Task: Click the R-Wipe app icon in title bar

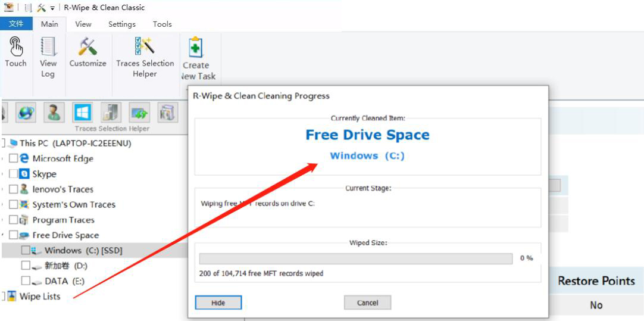Action: click(x=9, y=7)
